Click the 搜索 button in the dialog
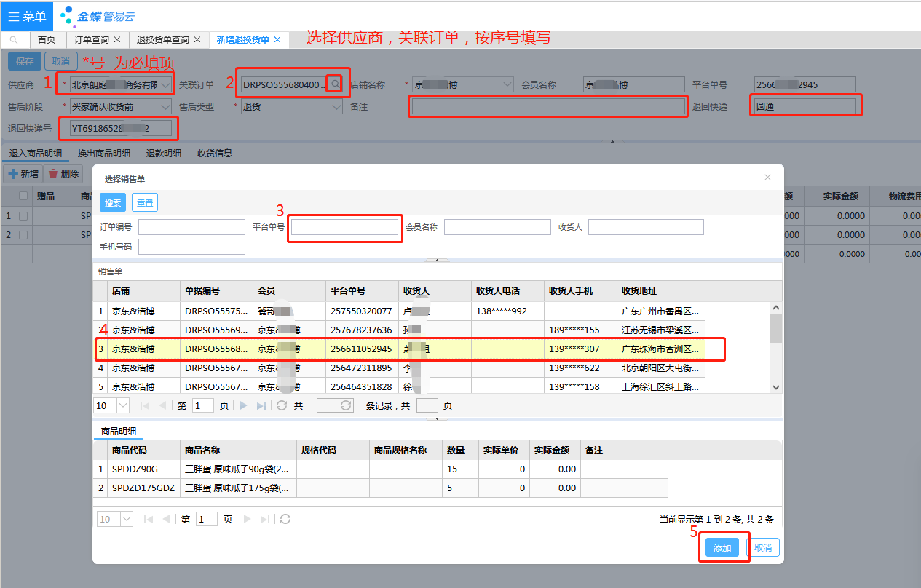Viewport: 921px width, 588px height. point(113,203)
